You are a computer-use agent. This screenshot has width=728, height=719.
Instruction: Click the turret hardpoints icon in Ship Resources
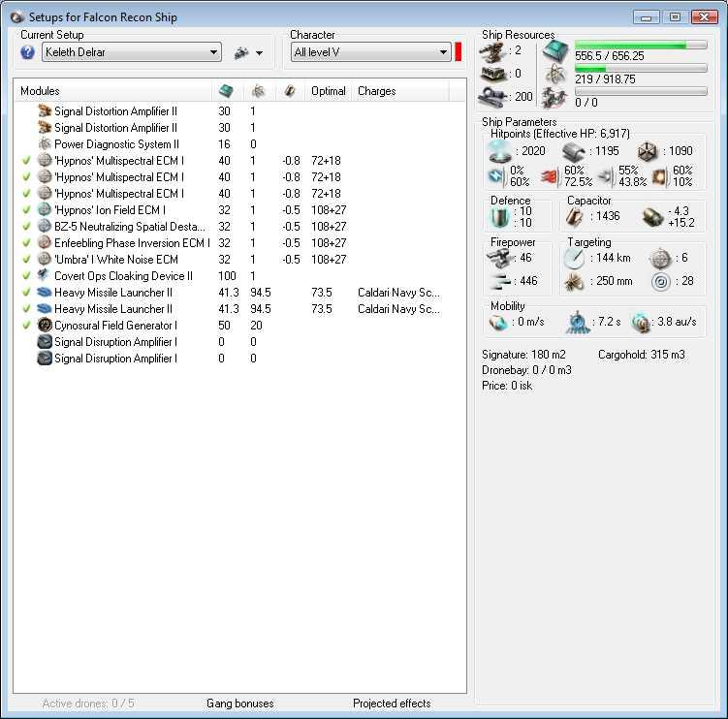[492, 52]
